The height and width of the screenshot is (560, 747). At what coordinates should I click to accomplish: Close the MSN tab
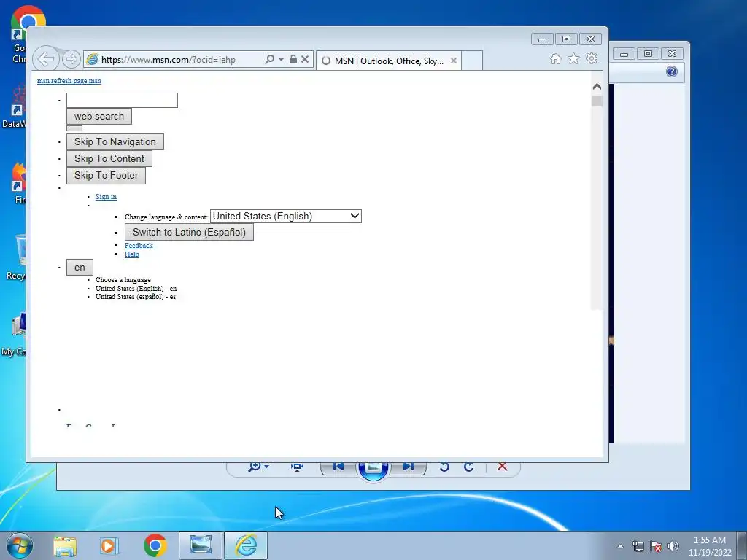point(454,61)
